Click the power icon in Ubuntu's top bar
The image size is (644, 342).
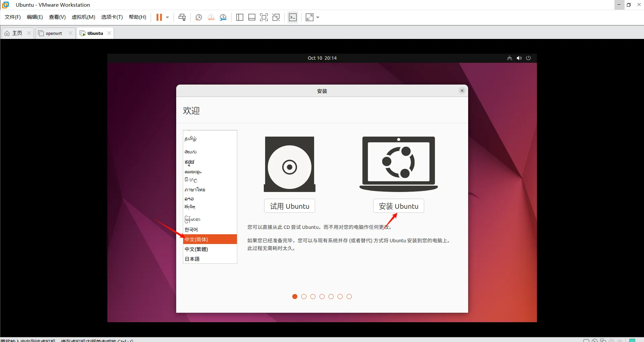528,58
